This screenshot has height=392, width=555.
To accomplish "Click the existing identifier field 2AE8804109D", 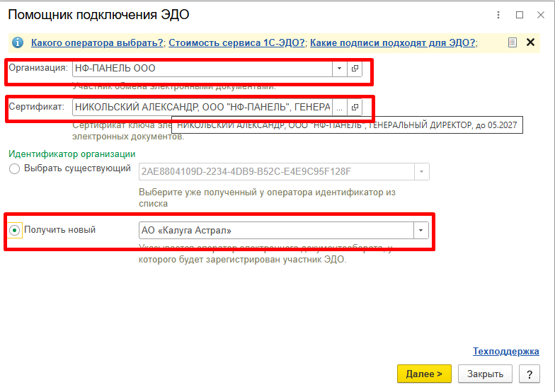I will (277, 171).
